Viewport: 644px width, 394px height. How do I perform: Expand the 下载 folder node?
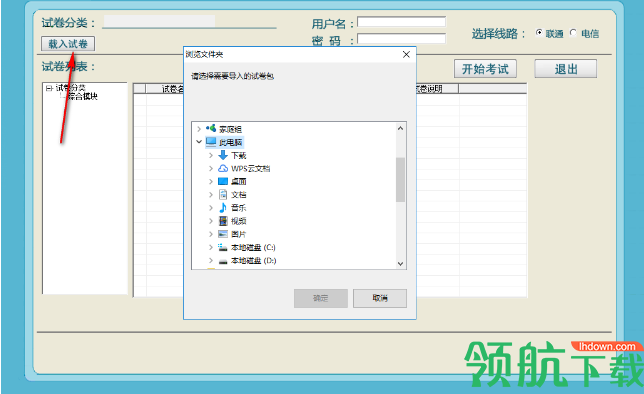pos(211,155)
